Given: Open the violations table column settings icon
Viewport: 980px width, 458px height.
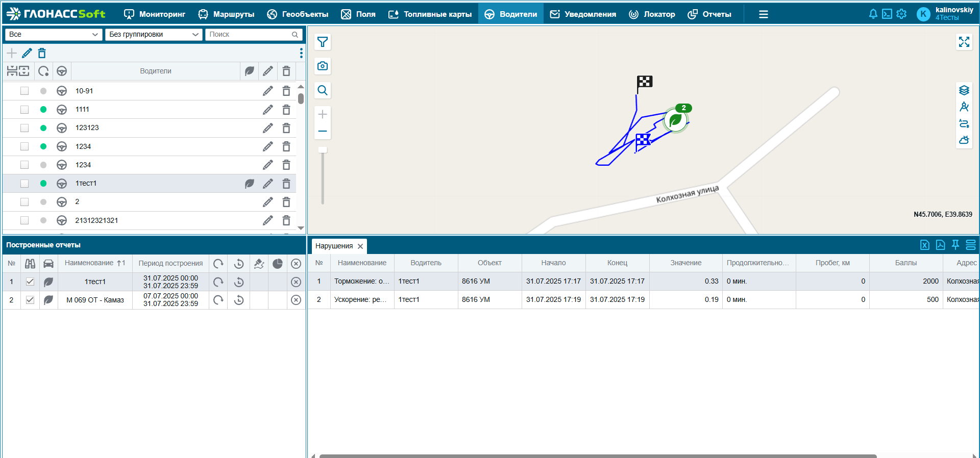Looking at the screenshot, I should point(971,245).
